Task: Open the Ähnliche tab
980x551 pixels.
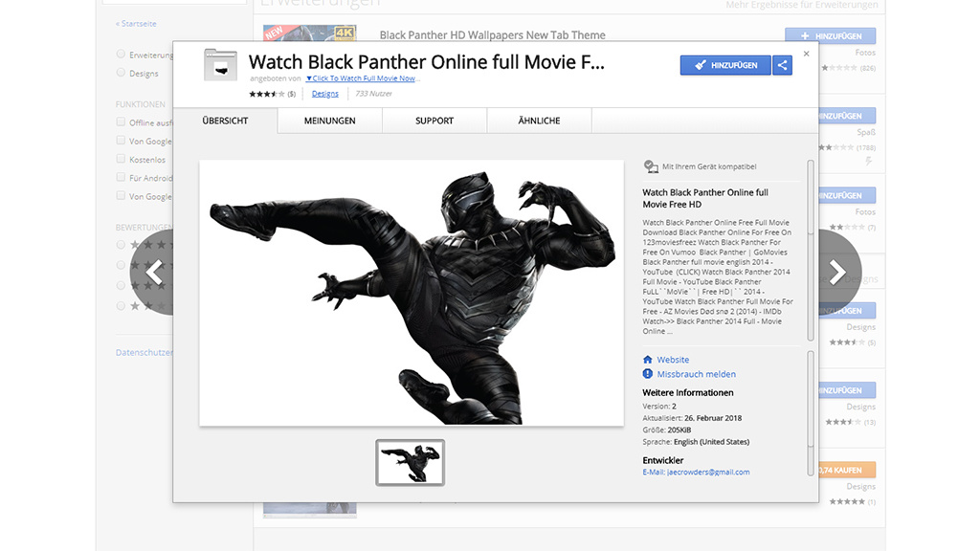Action: pos(539,121)
